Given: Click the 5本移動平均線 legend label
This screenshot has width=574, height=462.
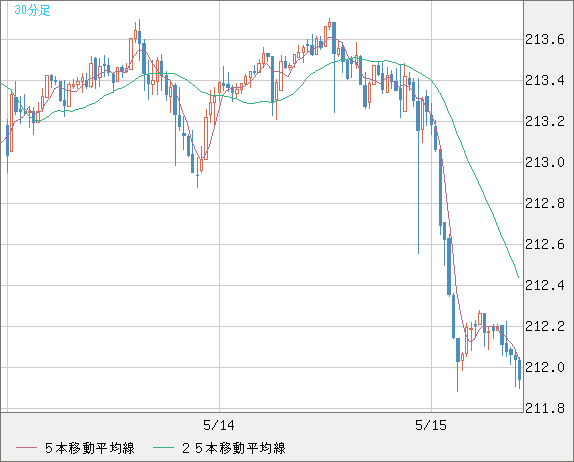Looking at the screenshot, I should 90,448.
